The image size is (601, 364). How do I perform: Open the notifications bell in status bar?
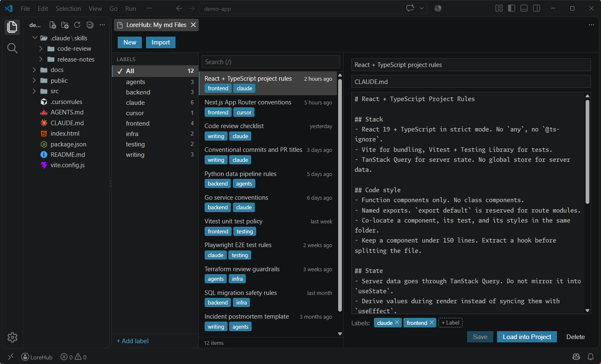coord(591,357)
